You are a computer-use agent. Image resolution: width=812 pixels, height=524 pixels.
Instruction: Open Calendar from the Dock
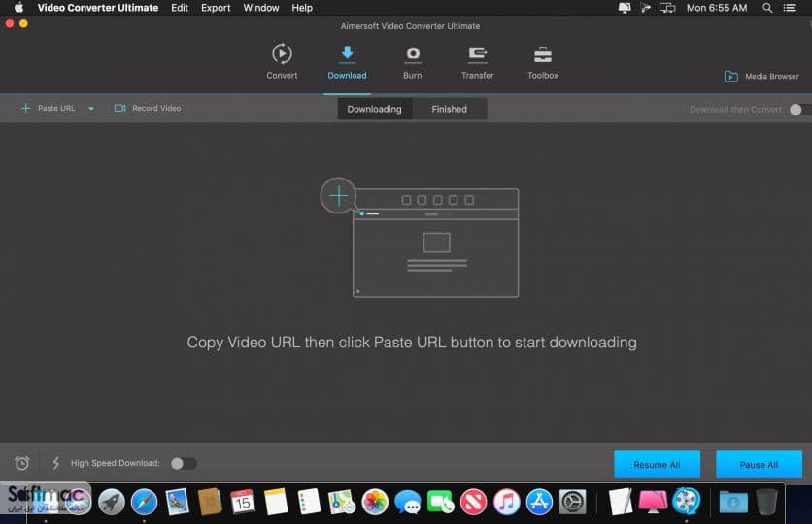point(243,502)
